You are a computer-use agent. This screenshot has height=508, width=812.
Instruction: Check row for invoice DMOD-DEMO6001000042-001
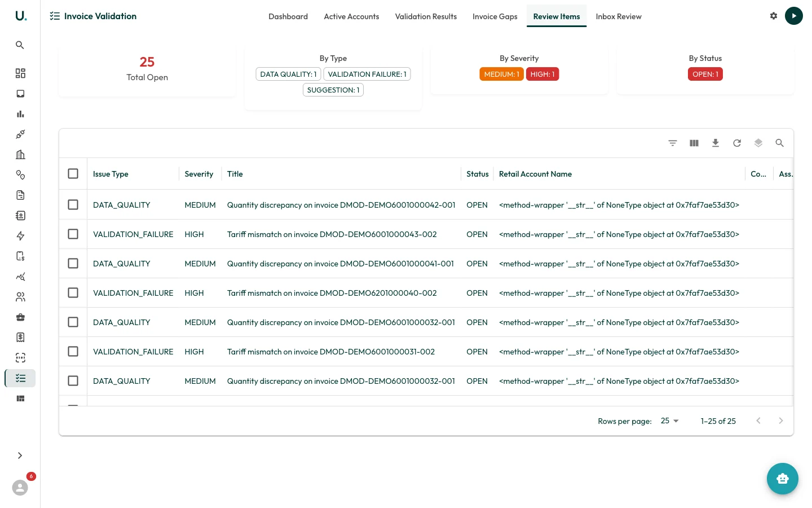[73, 205]
